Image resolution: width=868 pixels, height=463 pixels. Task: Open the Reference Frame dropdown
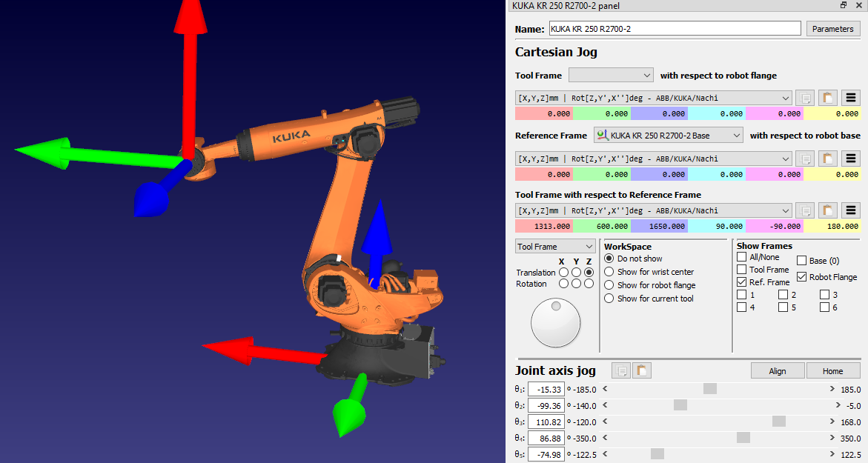click(x=668, y=136)
